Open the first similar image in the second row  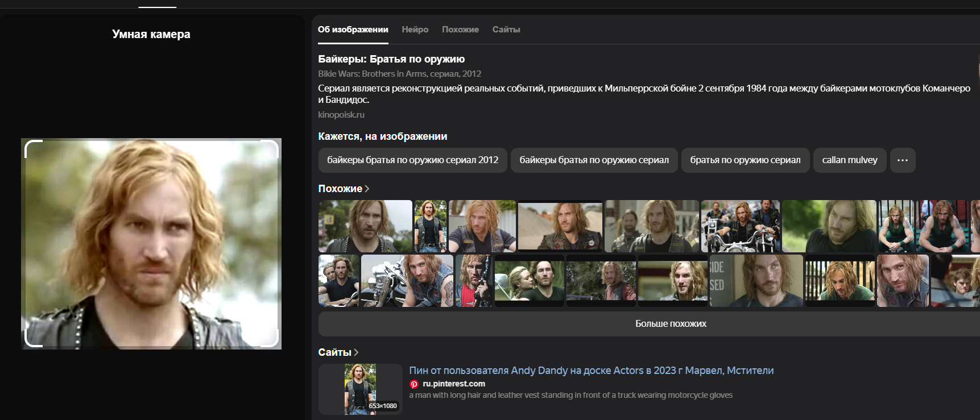point(338,281)
